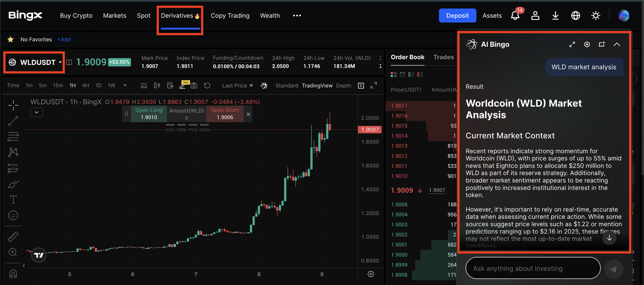
Task: Select the trend line drawing tool
Action: tap(14, 121)
